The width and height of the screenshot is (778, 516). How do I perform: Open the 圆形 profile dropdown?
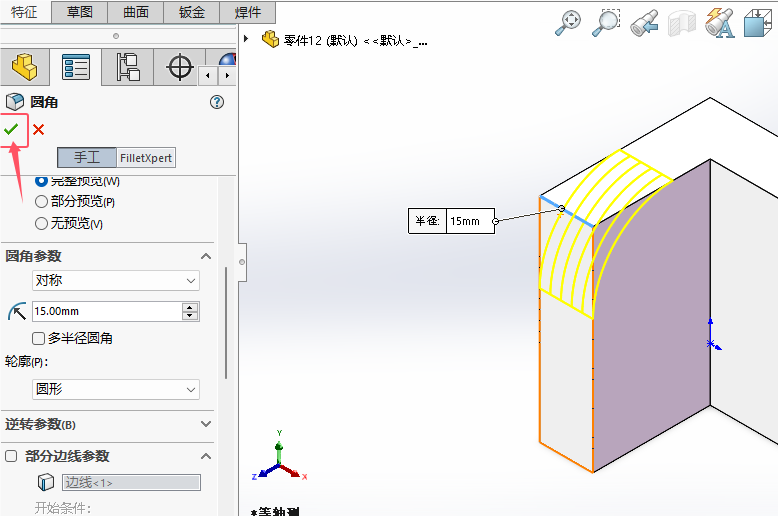pyautogui.click(x=116, y=389)
